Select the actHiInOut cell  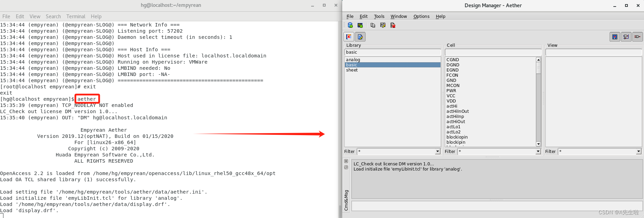[458, 111]
